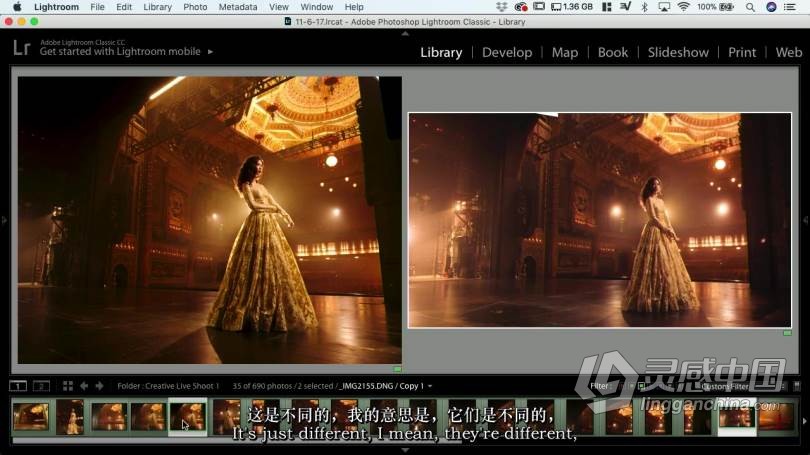Click the Lr identity plate logo

coord(22,48)
